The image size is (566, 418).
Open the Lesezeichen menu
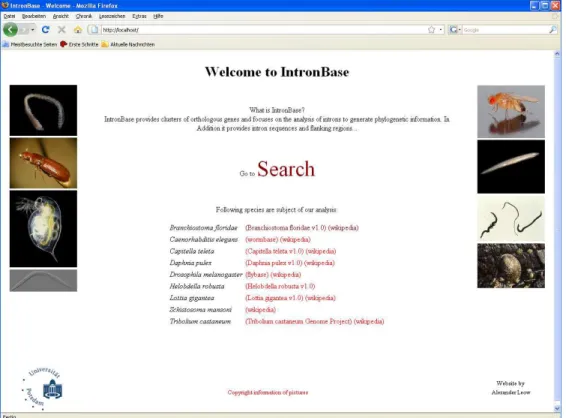[x=112, y=16]
